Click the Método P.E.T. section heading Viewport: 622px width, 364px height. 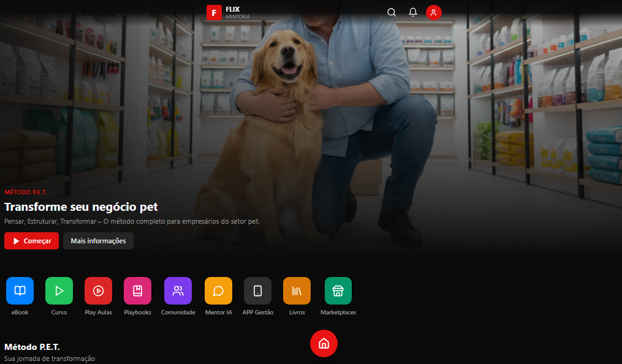[32, 347]
